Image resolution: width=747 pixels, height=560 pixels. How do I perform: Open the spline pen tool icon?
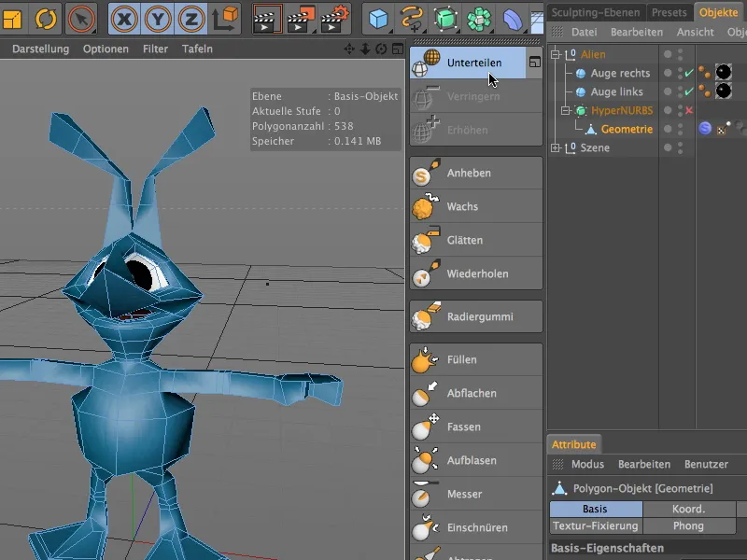coord(411,19)
